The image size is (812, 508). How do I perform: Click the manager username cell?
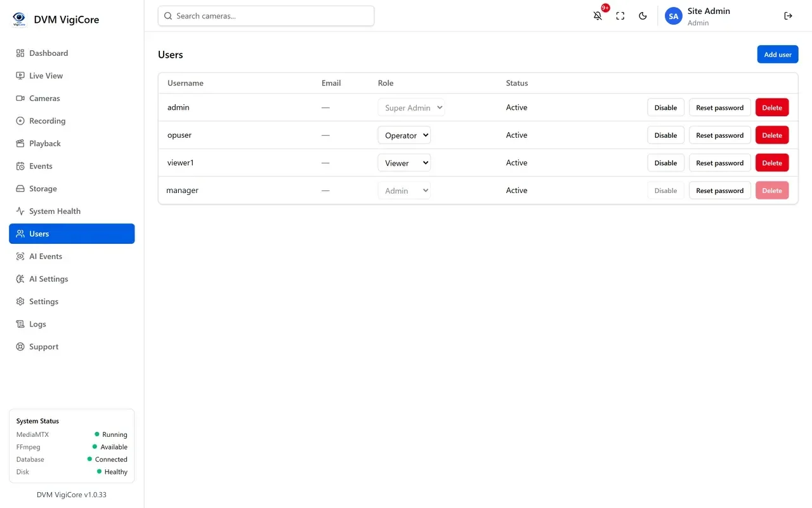tap(182, 190)
